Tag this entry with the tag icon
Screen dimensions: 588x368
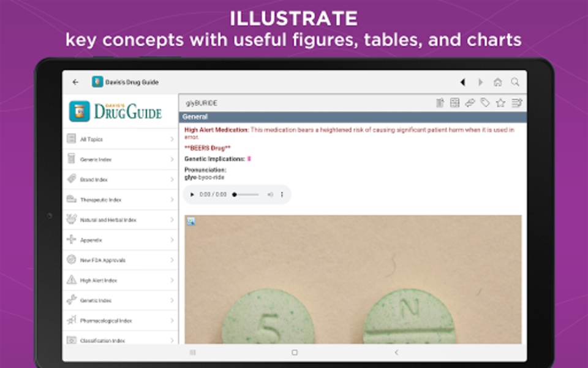pyautogui.click(x=485, y=102)
